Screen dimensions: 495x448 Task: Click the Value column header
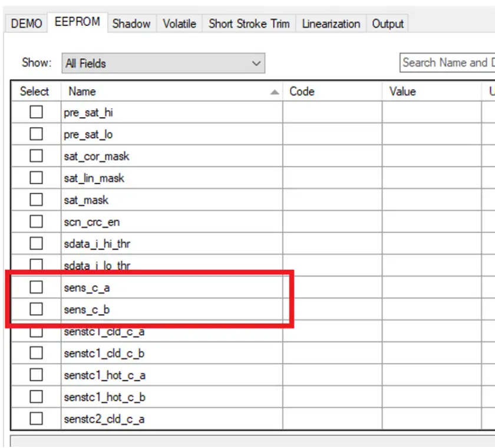pos(431,91)
